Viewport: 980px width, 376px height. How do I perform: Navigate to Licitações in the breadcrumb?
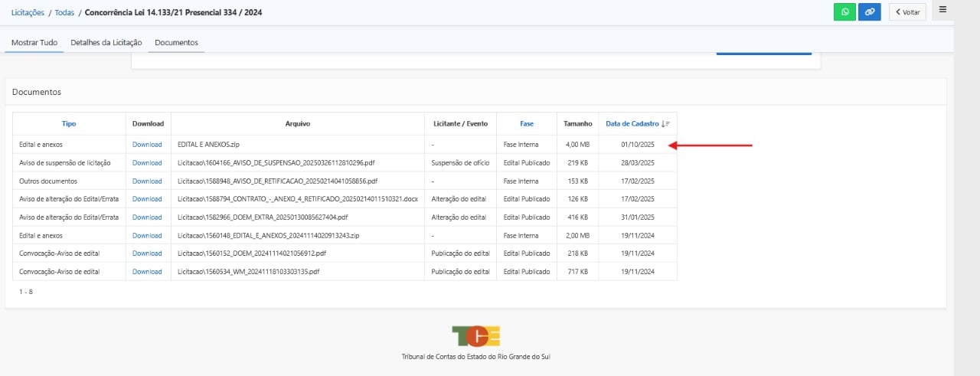[28, 13]
